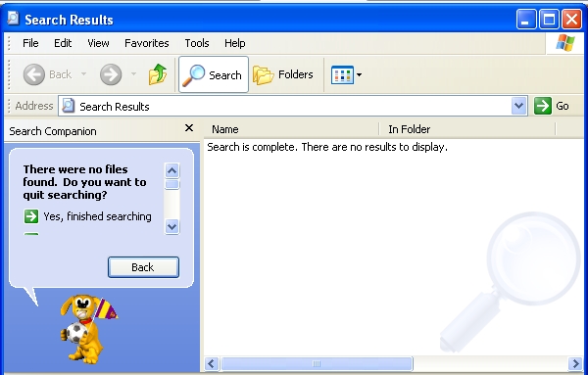Toggle the Search pane toolbar button
Screen dimensions: 588x375
pos(214,74)
